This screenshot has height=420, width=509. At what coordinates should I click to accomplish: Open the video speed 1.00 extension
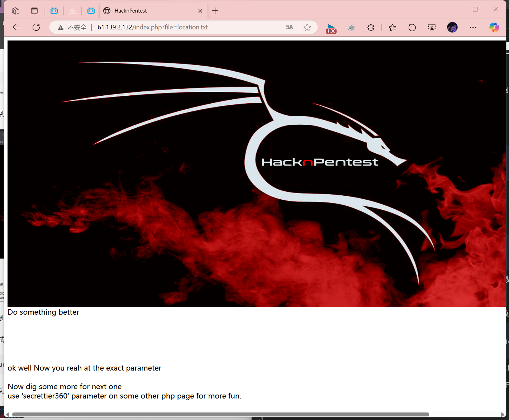331,28
